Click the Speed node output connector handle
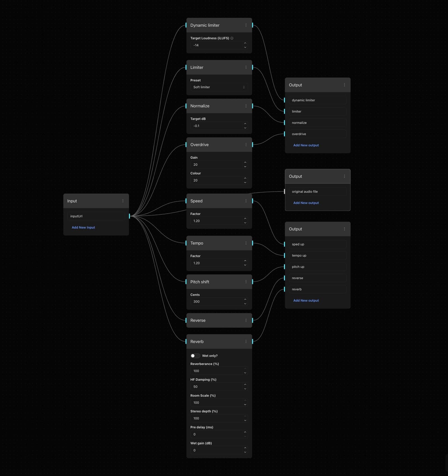The image size is (448, 476). pos(253,201)
